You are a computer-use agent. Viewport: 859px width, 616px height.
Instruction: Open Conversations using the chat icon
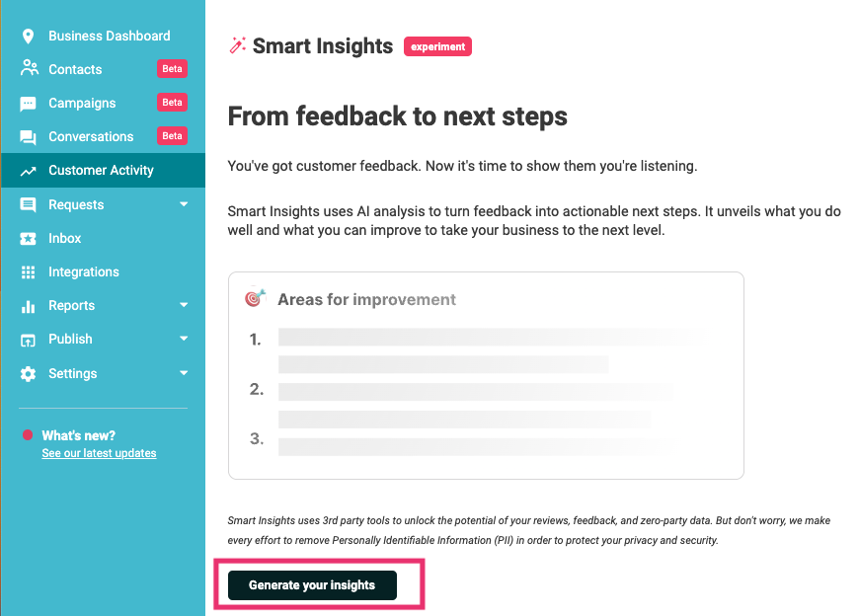coord(28,136)
